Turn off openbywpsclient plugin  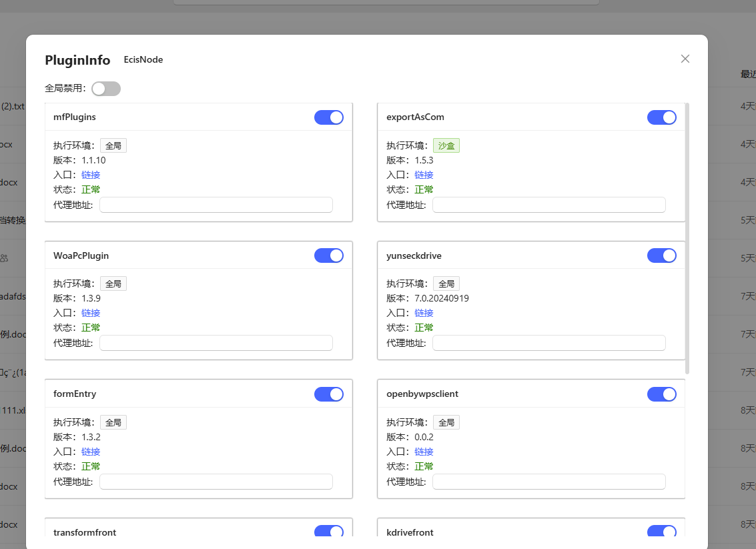point(661,394)
